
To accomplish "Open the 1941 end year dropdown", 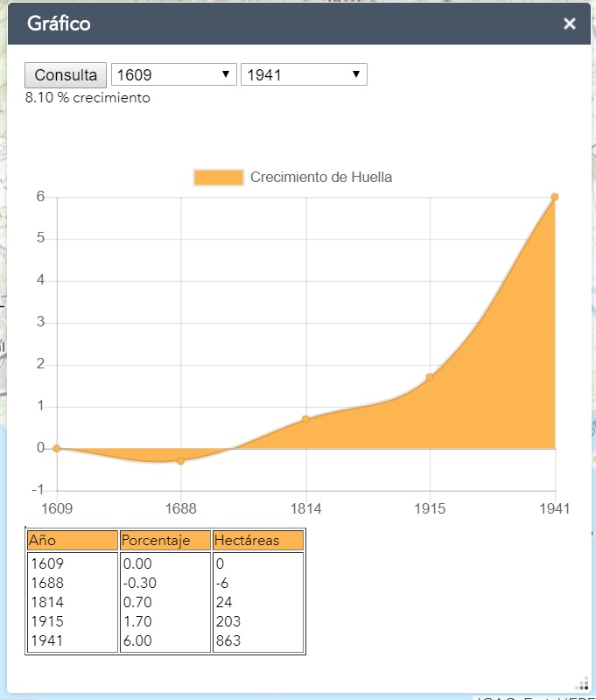I will pos(304,74).
